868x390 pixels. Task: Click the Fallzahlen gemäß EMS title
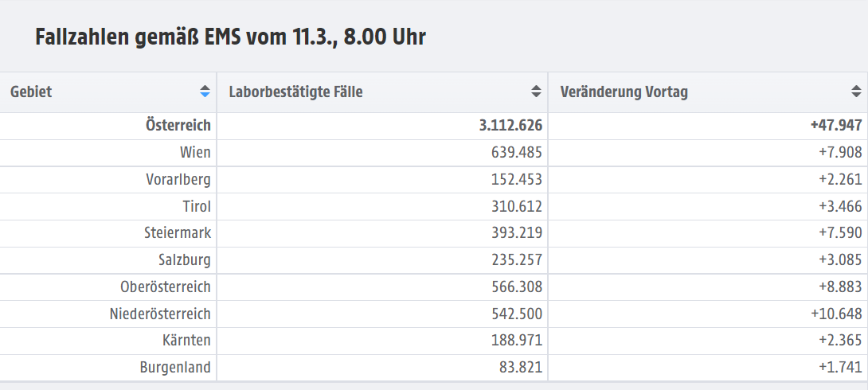230,37
